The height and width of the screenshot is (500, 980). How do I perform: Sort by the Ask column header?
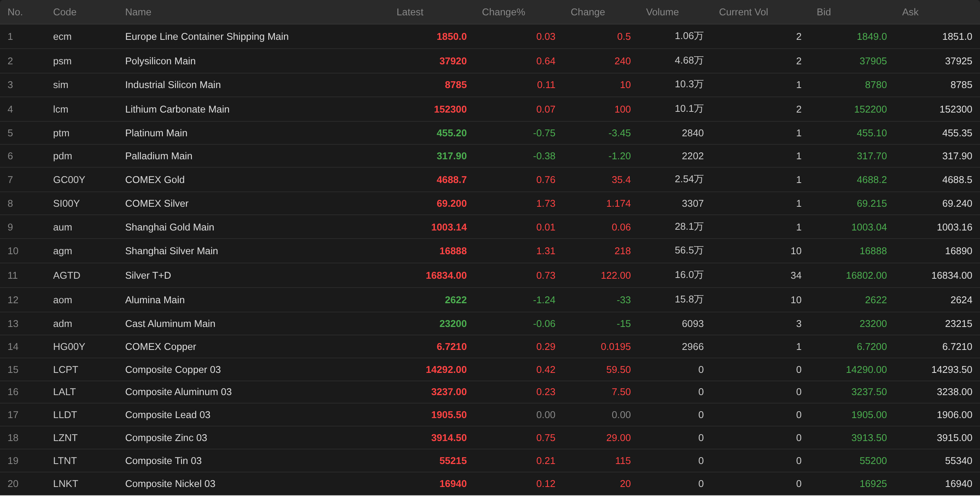tap(910, 12)
